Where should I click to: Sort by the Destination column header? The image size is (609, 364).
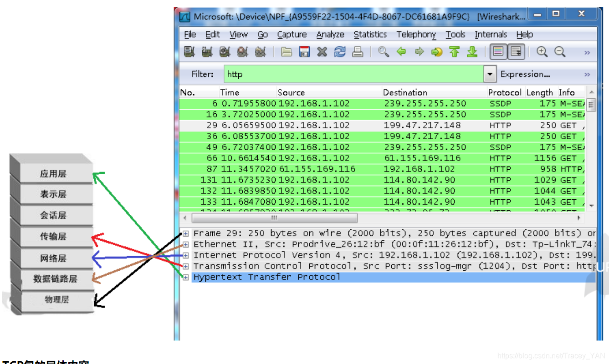[434, 92]
